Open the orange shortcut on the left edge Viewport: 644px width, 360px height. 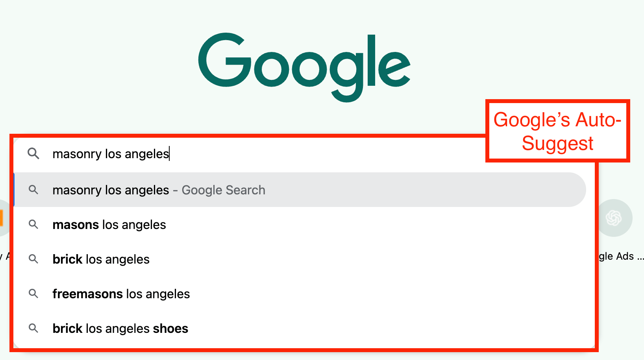pos(2,217)
